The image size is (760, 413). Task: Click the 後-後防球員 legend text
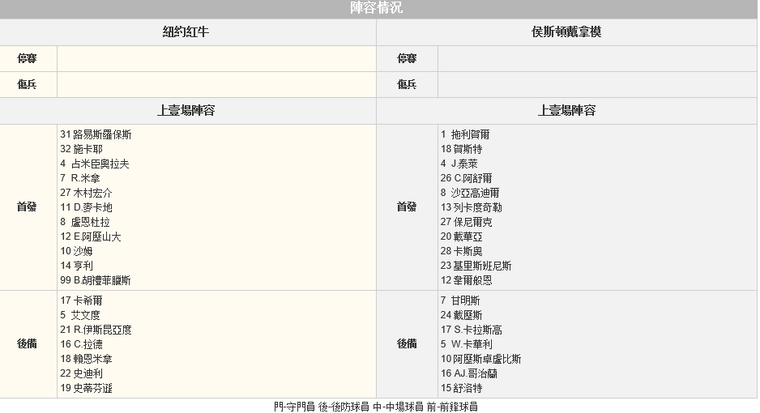coord(344,407)
